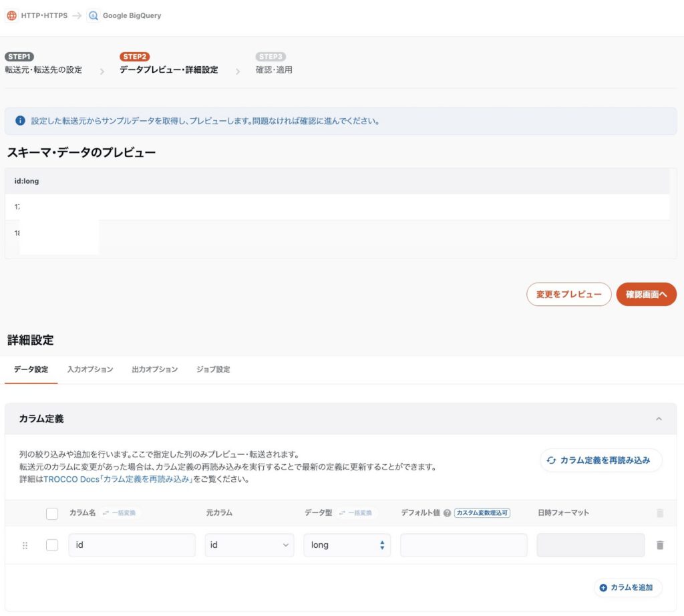Collapse the カラム定義 section

pos(659,419)
